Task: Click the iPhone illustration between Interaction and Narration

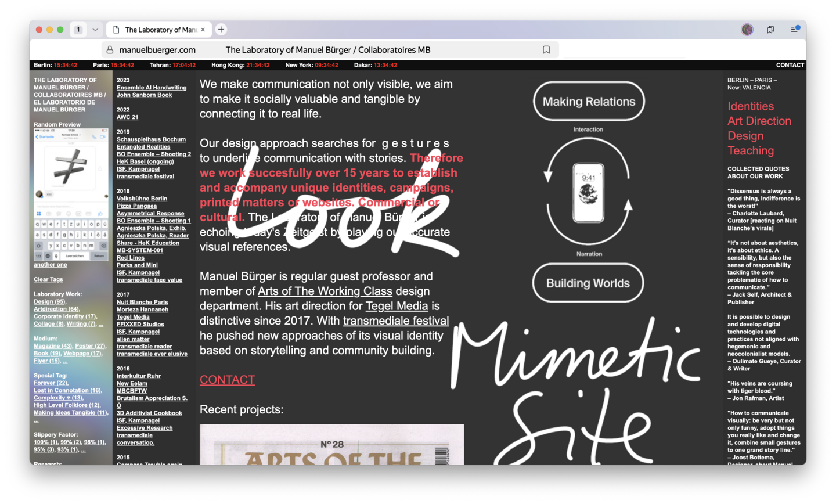Action: (x=588, y=192)
